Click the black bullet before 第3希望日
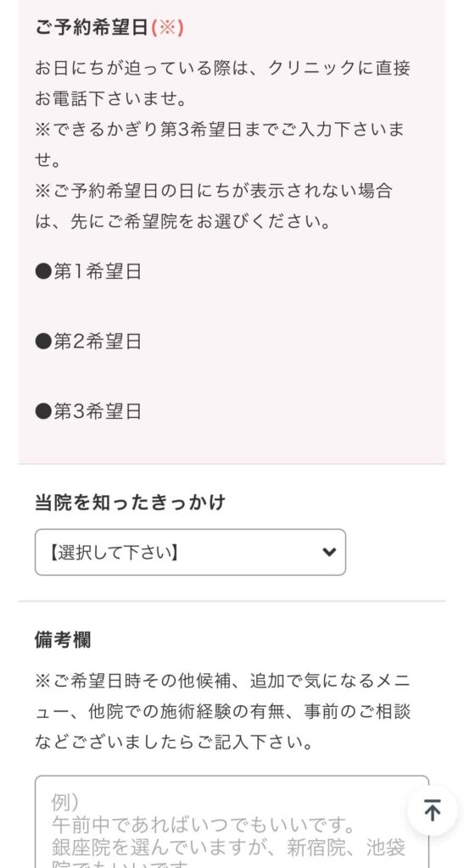This screenshot has width=464, height=868. tap(43, 411)
